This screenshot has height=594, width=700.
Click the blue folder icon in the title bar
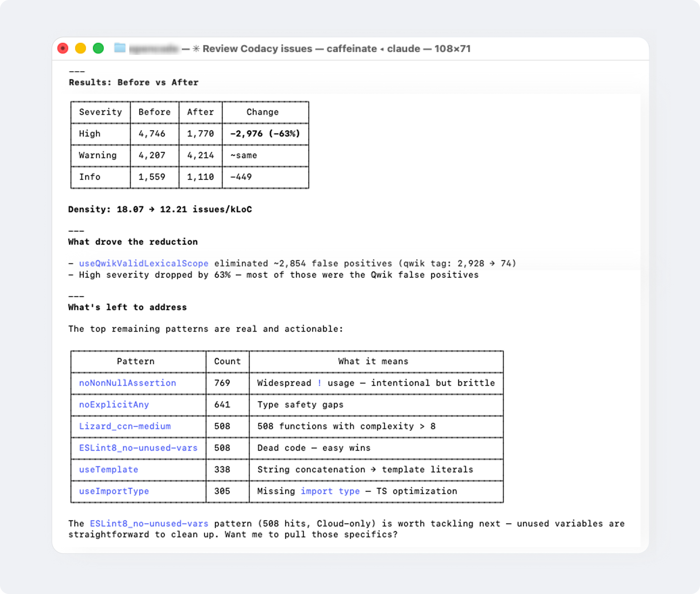click(120, 48)
